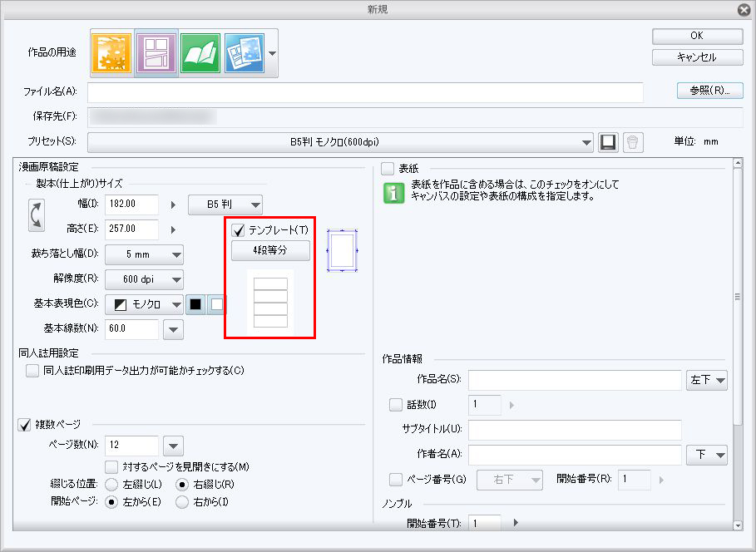Image resolution: width=756 pixels, height=552 pixels.
Task: Click the ファイル名 text input field
Action: [365, 91]
